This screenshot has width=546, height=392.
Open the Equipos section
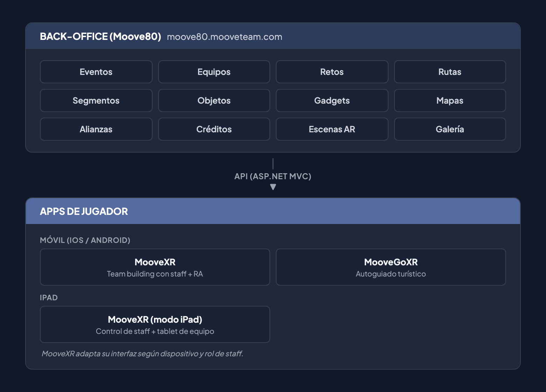point(214,72)
